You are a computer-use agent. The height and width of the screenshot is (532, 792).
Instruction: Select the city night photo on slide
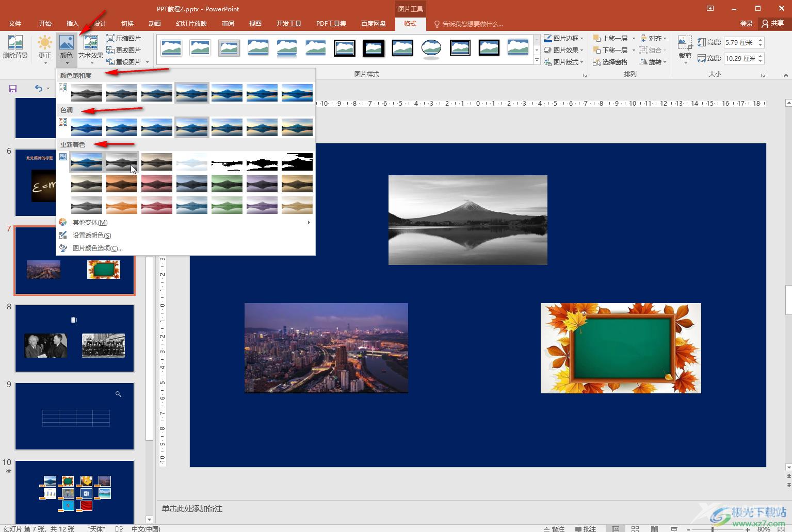326,348
